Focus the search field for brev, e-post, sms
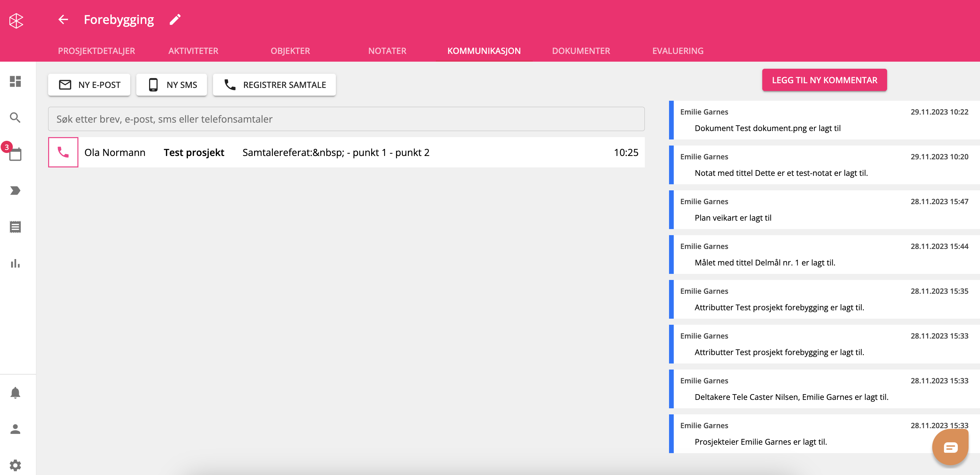980x475 pixels. pyautogui.click(x=346, y=119)
